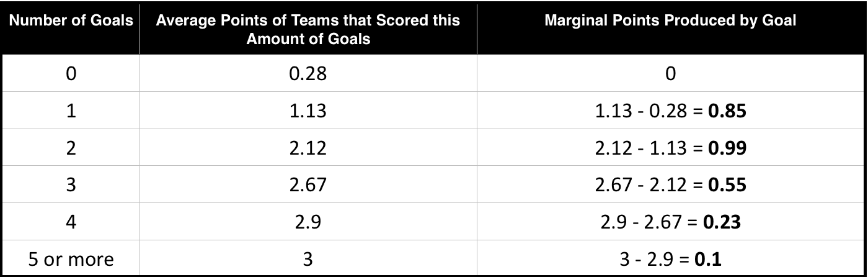This screenshot has height=277, width=868.
Task: Click the cell for 4 goals
Action: (x=71, y=222)
